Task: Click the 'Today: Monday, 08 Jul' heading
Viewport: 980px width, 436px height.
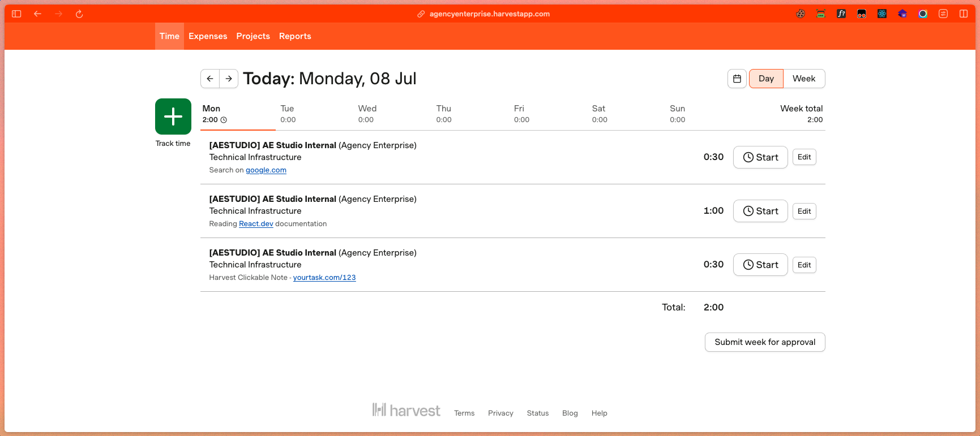Action: pos(329,79)
